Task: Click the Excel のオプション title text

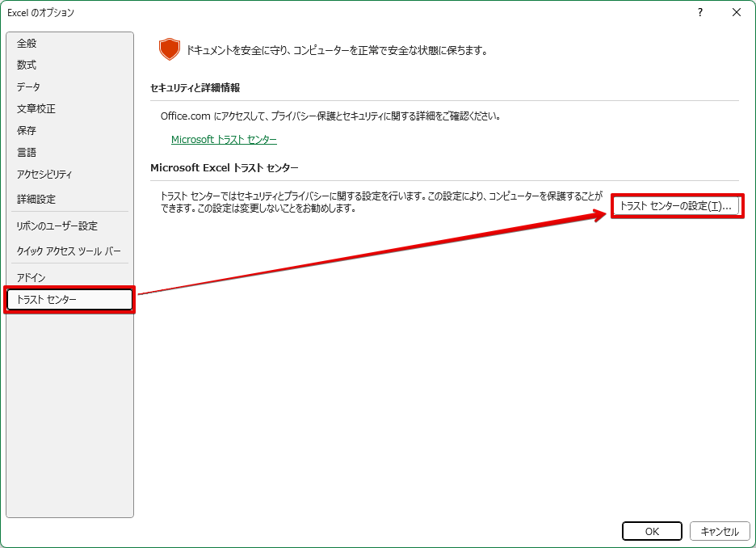Action: click(x=40, y=13)
